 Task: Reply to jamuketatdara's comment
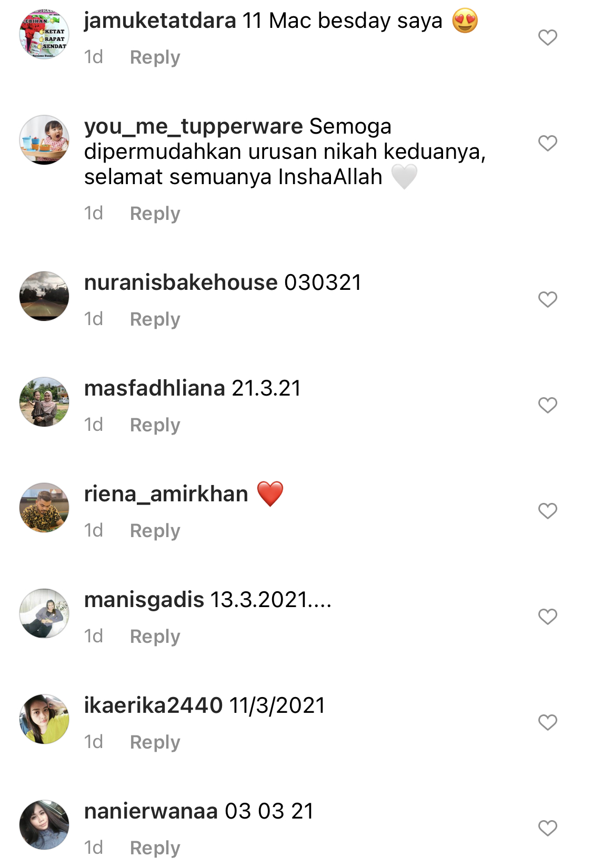pos(155,57)
